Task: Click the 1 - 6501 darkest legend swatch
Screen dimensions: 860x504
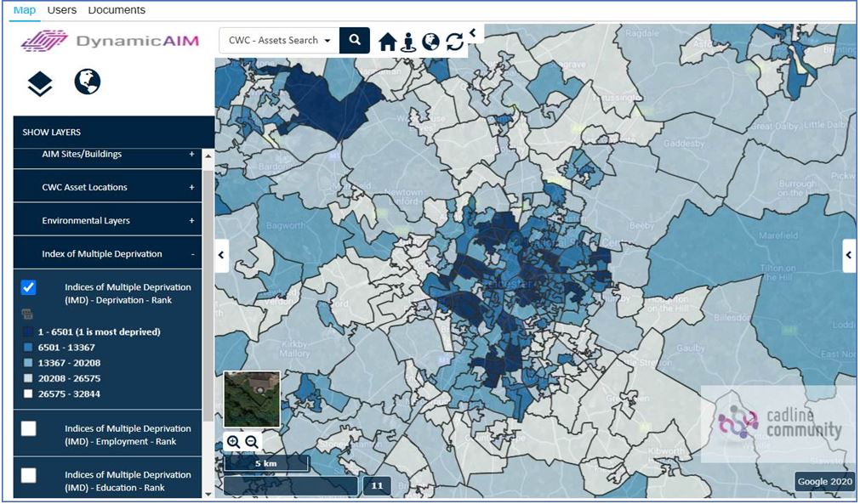Action: point(29,332)
